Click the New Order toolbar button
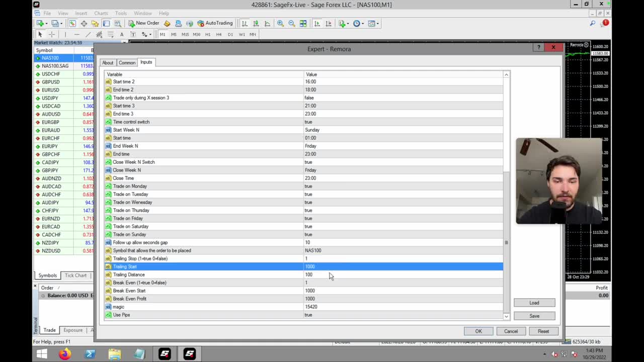The width and height of the screenshot is (644, 362). [144, 23]
